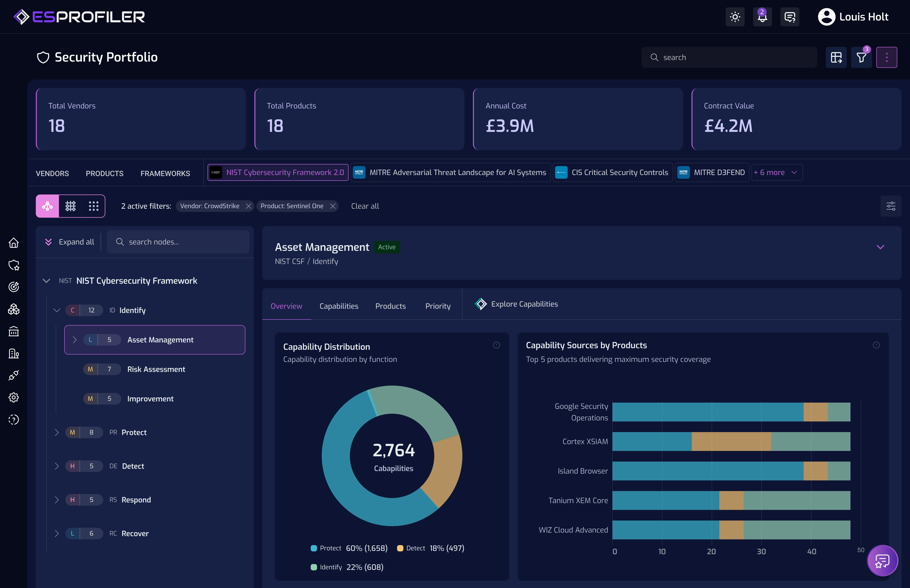Open the Priority tab
910x588 pixels.
[438, 306]
